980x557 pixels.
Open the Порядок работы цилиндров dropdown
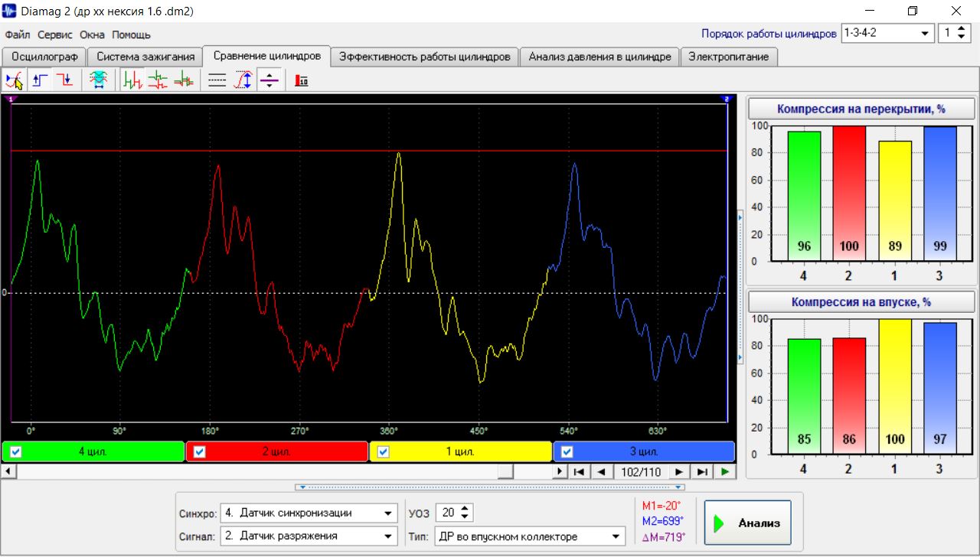point(926,33)
